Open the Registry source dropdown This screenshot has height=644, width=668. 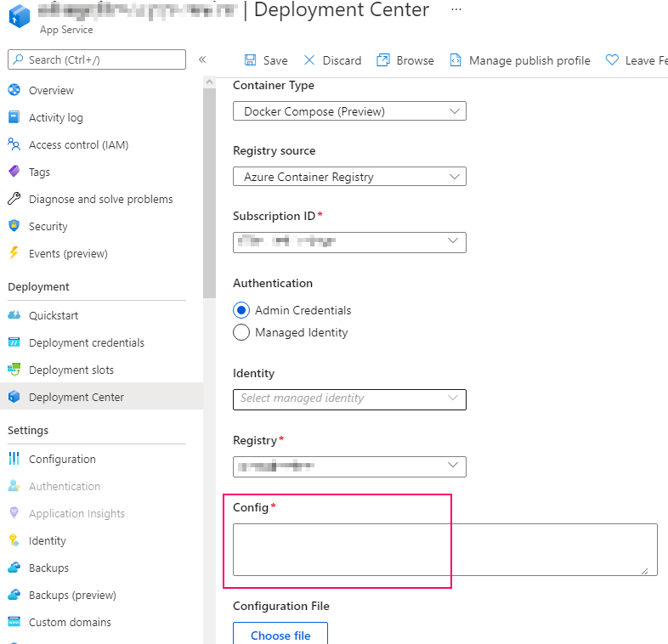(349, 177)
